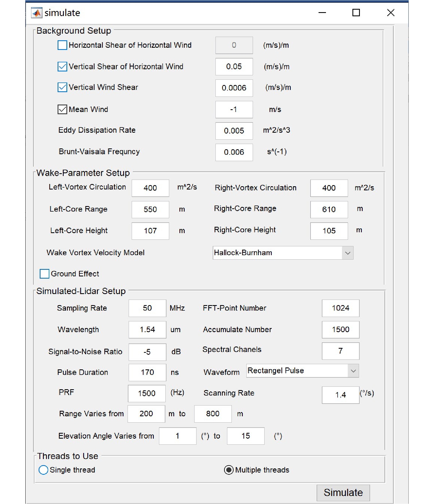The image size is (434, 504).
Task: Close the simulate window
Action: (x=390, y=13)
